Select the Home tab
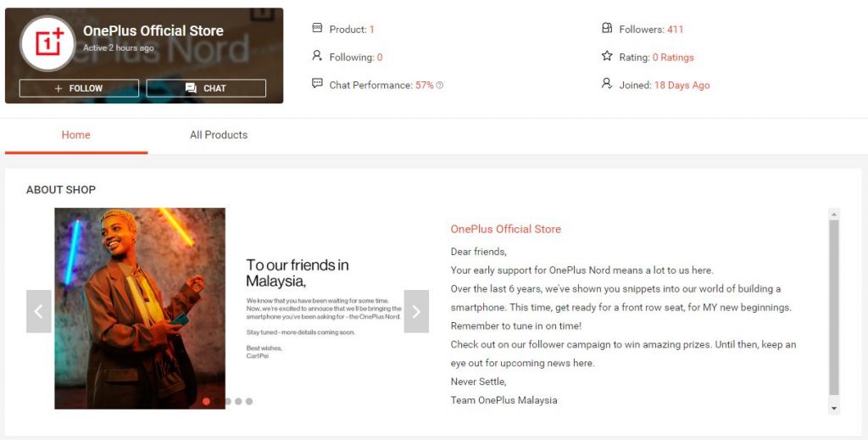 (75, 135)
